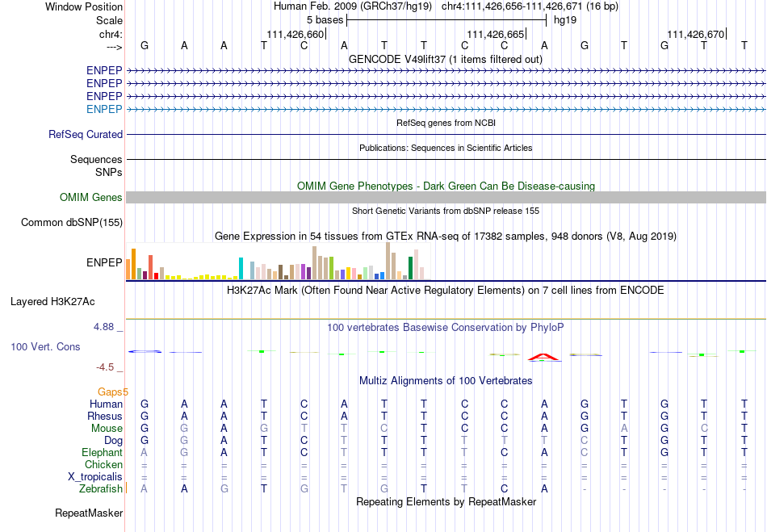
Task: Select the Mouse alignment row label
Action: click(107, 429)
